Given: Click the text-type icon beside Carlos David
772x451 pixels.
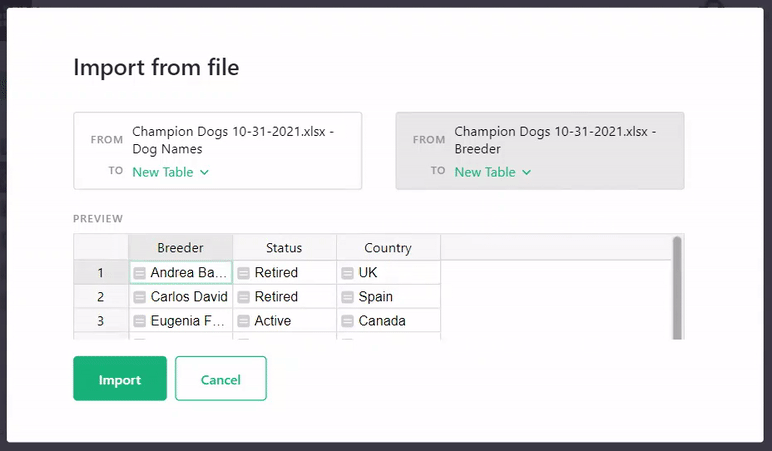Looking at the screenshot, I should pyautogui.click(x=140, y=297).
